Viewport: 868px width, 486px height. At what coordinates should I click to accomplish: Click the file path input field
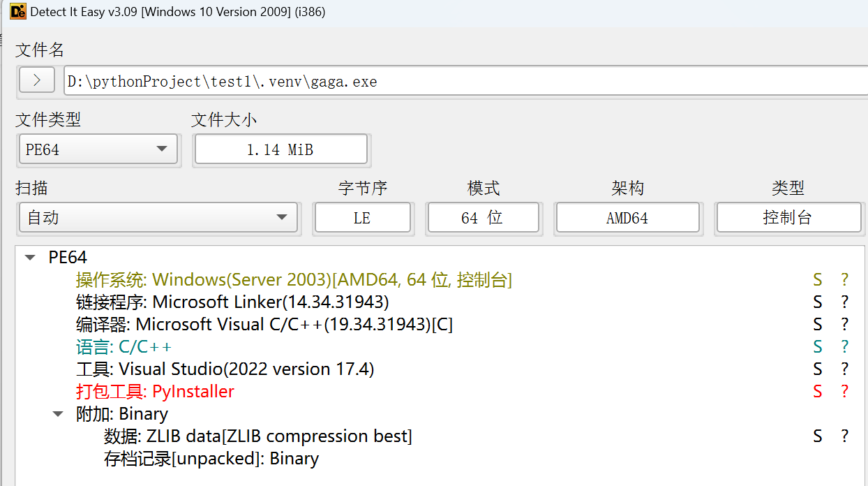466,81
